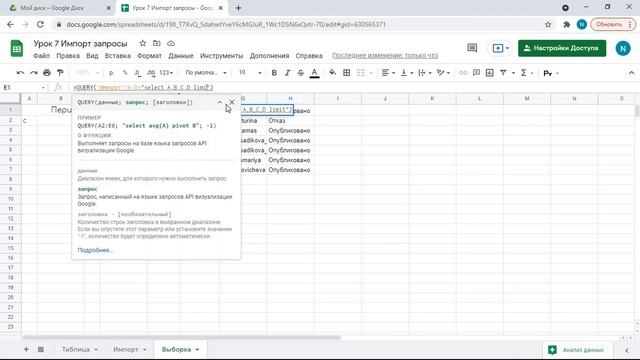Collapse the QUERY help popup
The image size is (640, 360).
220,102
